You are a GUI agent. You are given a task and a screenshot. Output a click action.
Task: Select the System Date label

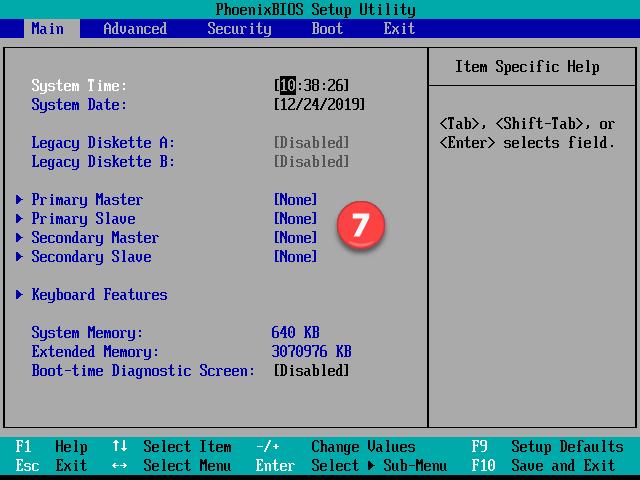[x=79, y=105]
